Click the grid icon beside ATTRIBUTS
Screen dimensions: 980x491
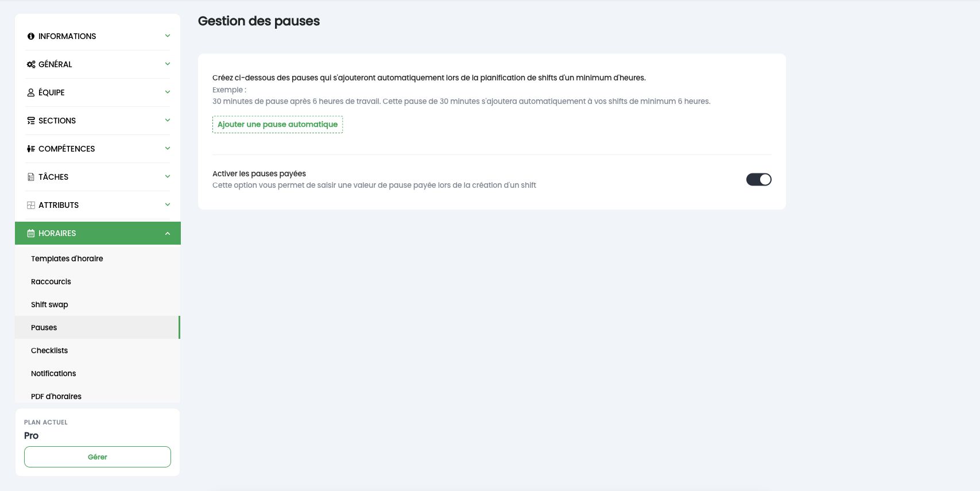pos(31,205)
